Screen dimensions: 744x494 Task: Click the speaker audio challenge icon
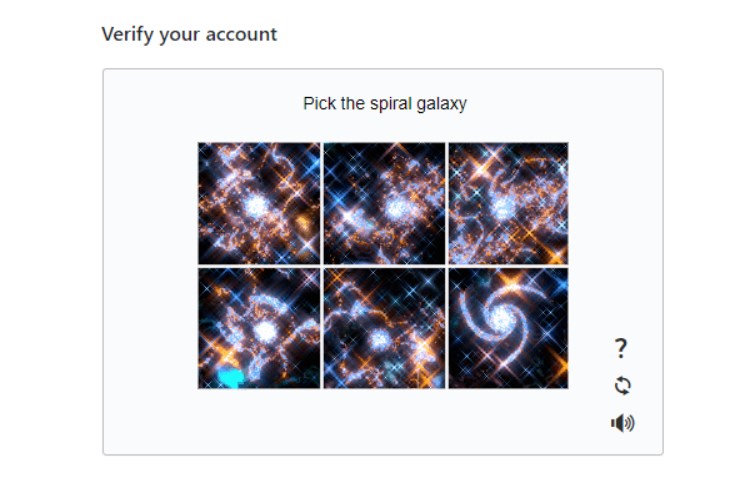pyautogui.click(x=622, y=423)
